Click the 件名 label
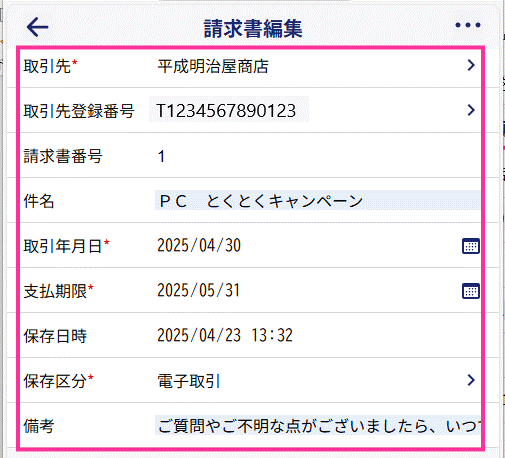The image size is (505, 458). (x=39, y=201)
